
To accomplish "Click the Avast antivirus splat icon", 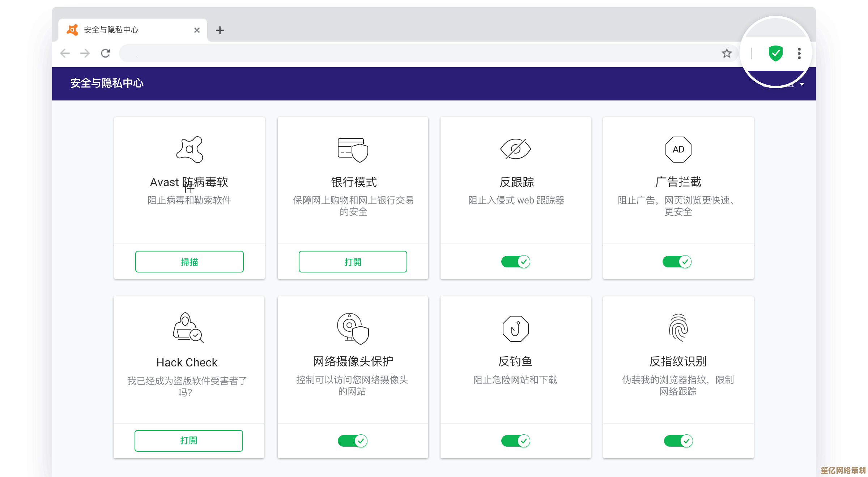I will (190, 149).
